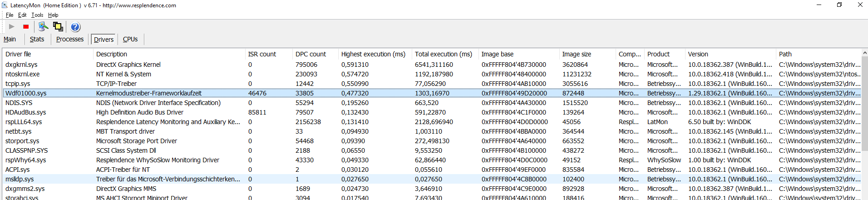Click the image size value 11231232
The height and width of the screenshot is (200, 868).
tap(577, 74)
